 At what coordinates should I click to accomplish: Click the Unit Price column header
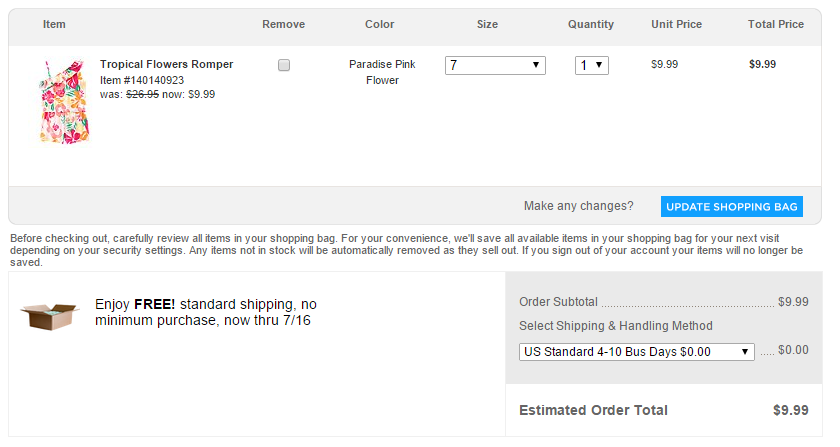(676, 24)
